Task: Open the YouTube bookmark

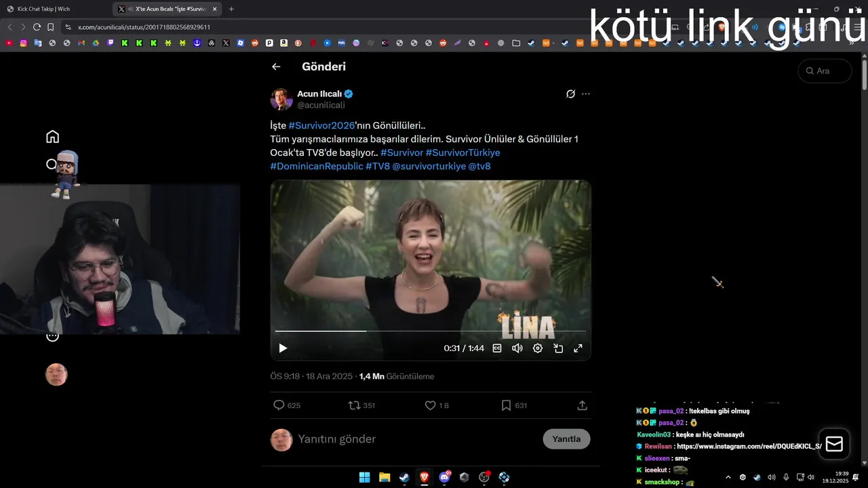Action: [9, 43]
